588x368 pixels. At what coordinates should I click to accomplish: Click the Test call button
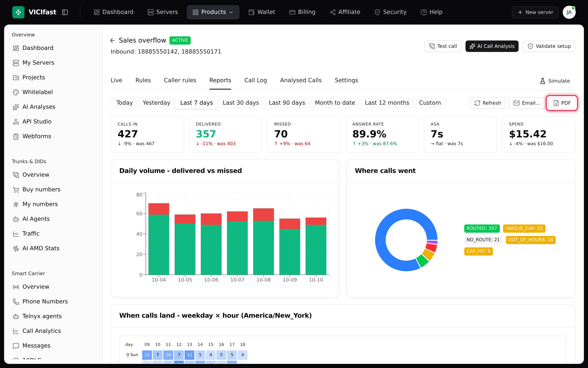pyautogui.click(x=443, y=46)
